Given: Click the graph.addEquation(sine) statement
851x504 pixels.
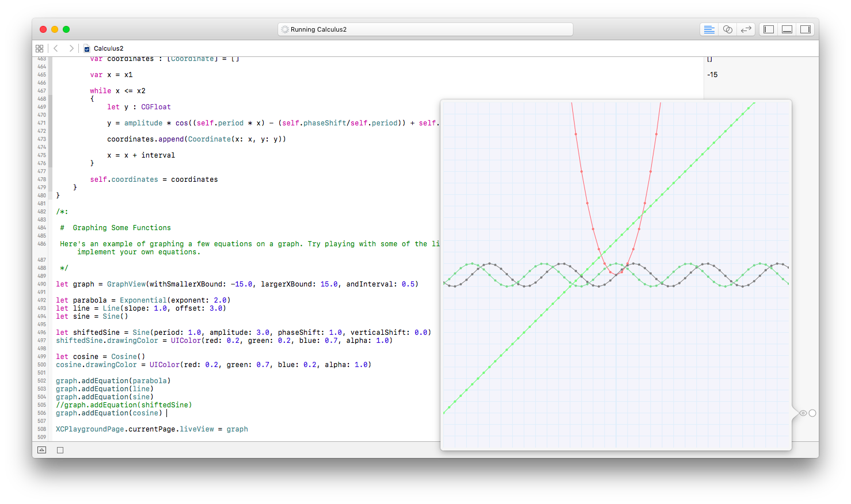Looking at the screenshot, I should (x=105, y=397).
